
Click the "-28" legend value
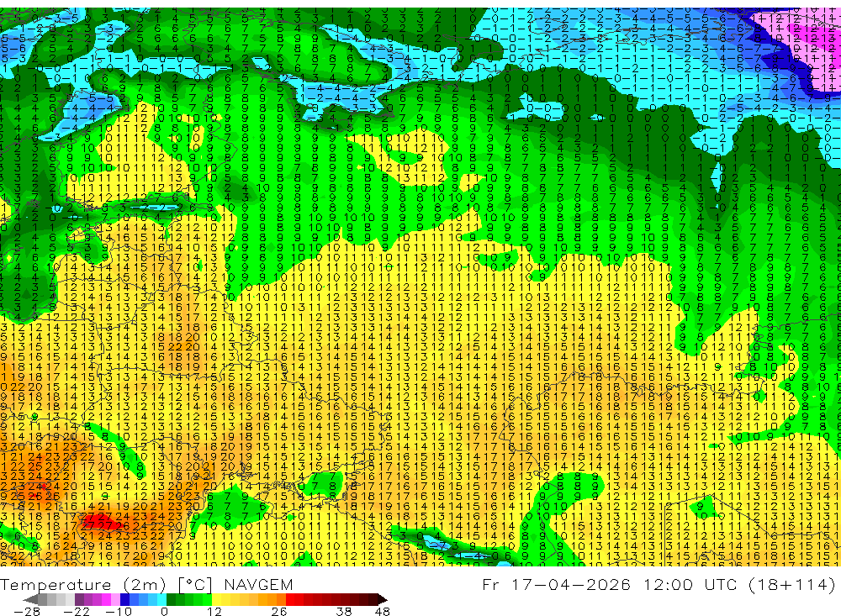coord(26,612)
